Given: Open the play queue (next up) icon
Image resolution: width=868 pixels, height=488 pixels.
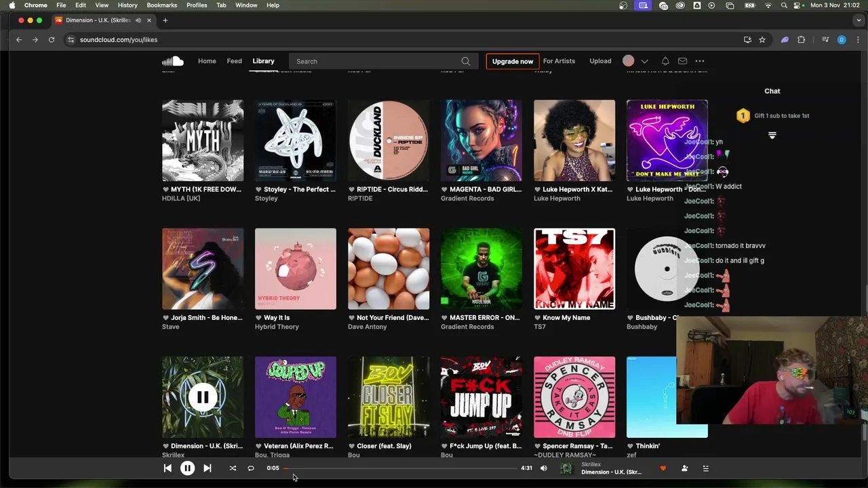Looking at the screenshot, I should pos(705,468).
